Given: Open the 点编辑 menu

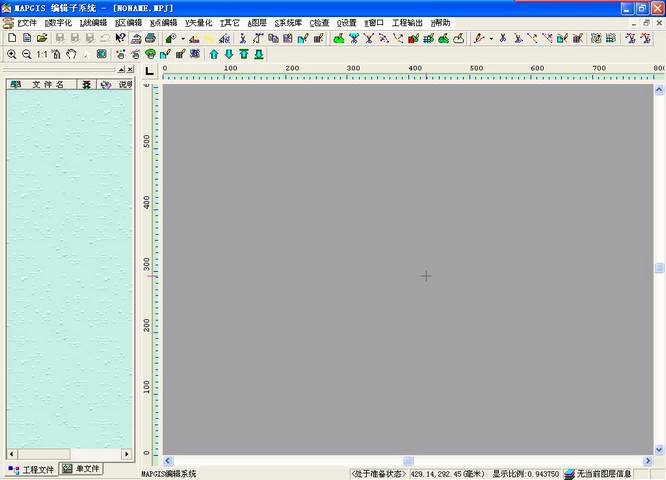Looking at the screenshot, I should point(163,23).
